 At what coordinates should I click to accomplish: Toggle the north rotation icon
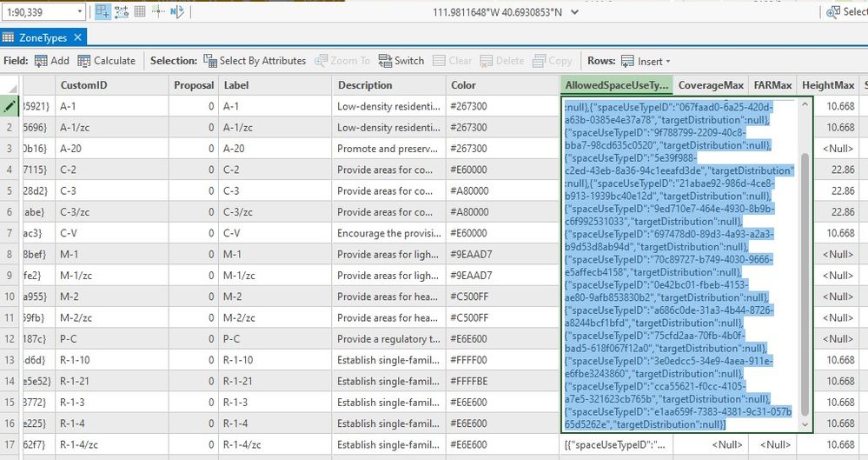pos(176,11)
